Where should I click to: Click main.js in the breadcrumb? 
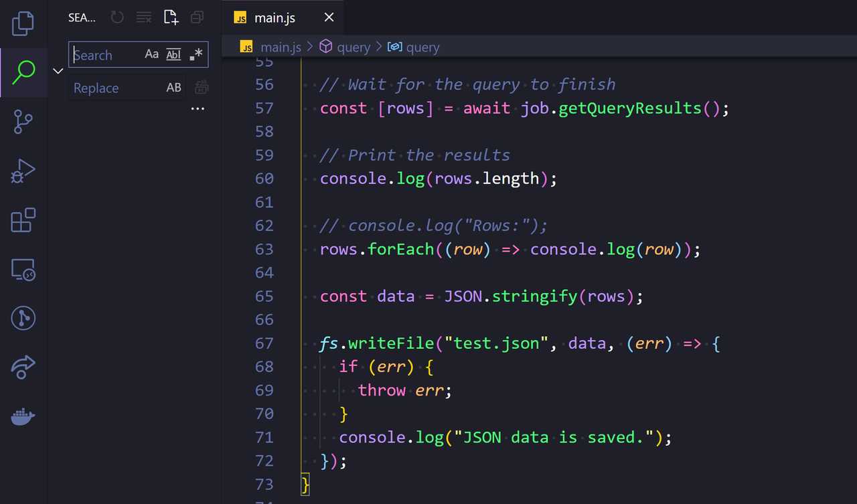point(281,47)
